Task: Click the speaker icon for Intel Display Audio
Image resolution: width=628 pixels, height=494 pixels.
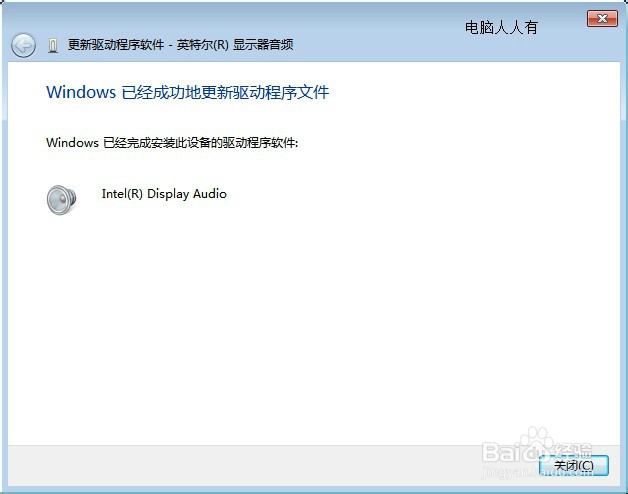Action: click(61, 200)
